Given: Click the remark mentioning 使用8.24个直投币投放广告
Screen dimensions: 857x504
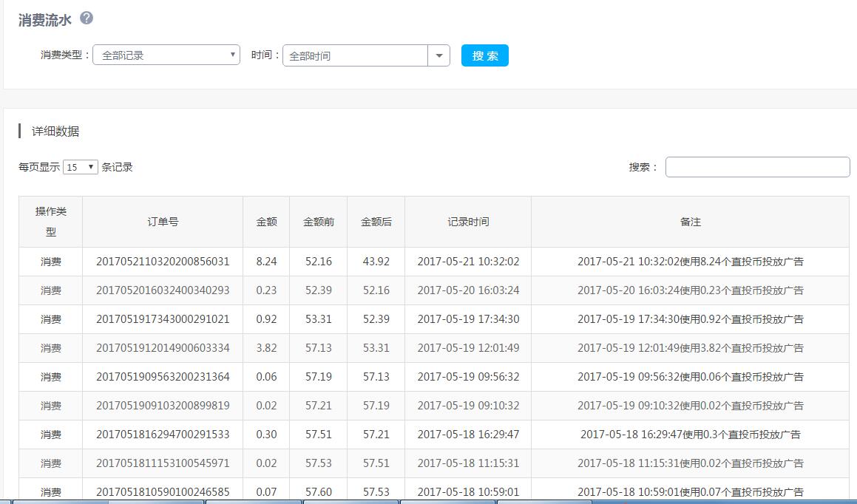Looking at the screenshot, I should click(691, 262).
